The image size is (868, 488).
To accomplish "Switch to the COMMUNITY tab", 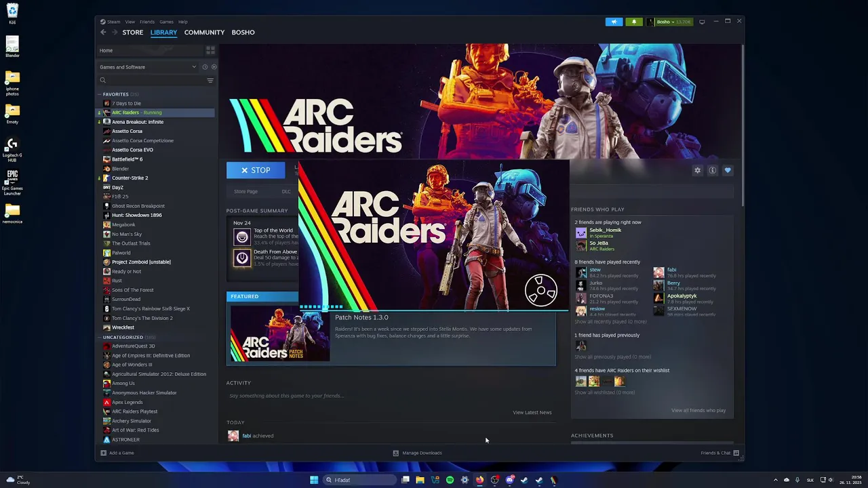I will [204, 33].
